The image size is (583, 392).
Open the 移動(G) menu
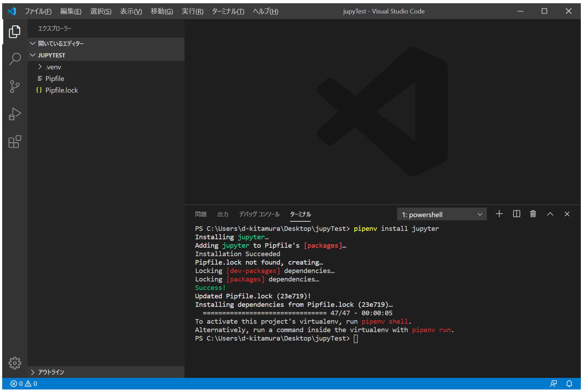(162, 11)
